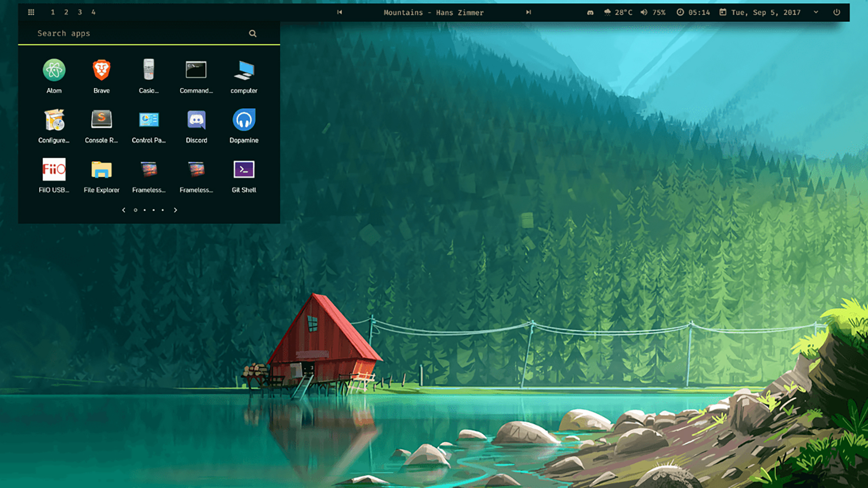Screen dimensions: 868x488
Task: Switch to workspace number 2
Action: coord(66,11)
